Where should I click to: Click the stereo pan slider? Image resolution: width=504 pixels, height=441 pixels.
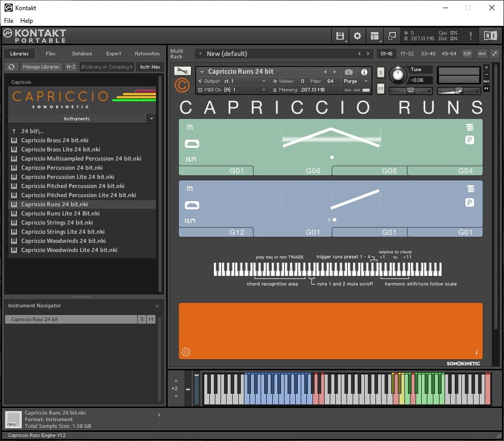pos(411,91)
